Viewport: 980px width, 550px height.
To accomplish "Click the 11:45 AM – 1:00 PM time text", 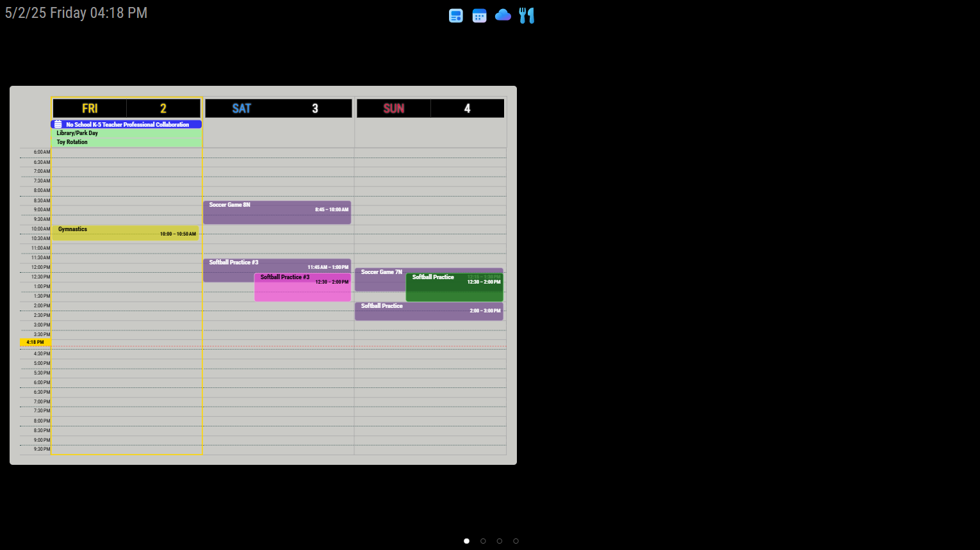I will coord(328,268).
